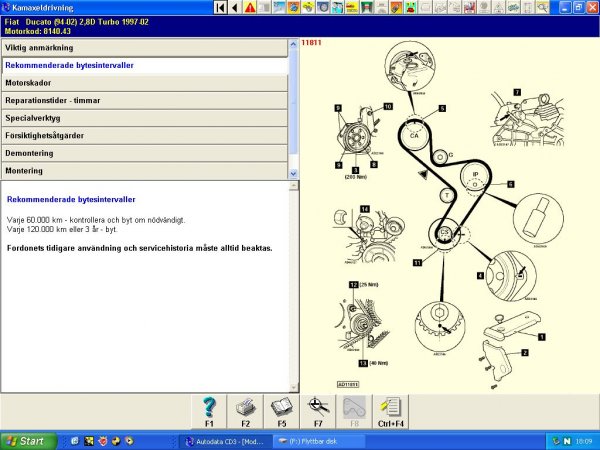
Task: Click the section list scroll up arrow
Action: (x=294, y=45)
